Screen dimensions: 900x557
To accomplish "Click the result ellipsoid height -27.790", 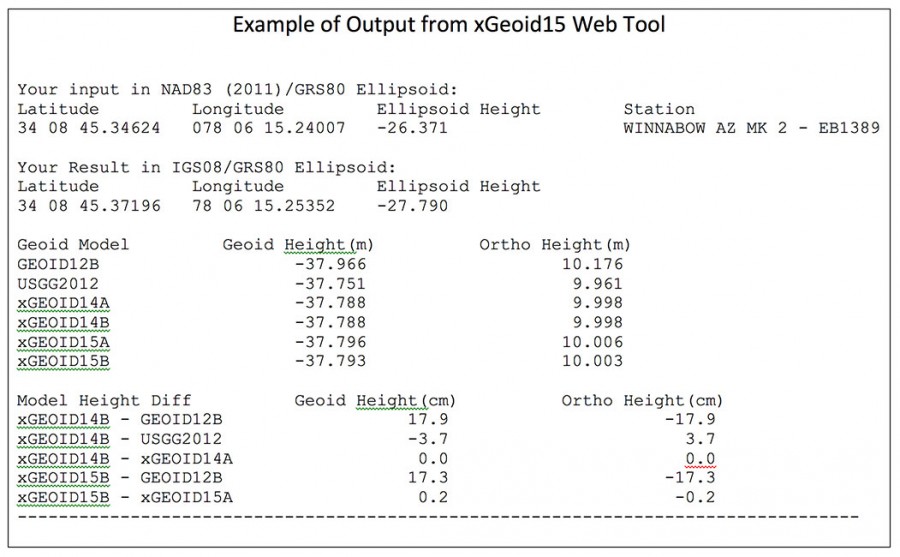I will 411,206.
